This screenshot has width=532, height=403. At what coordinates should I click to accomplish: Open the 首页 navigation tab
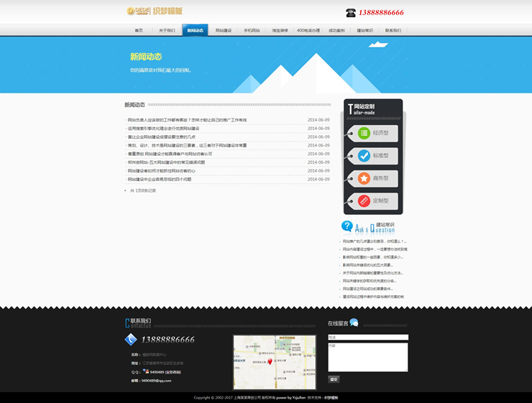point(139,31)
